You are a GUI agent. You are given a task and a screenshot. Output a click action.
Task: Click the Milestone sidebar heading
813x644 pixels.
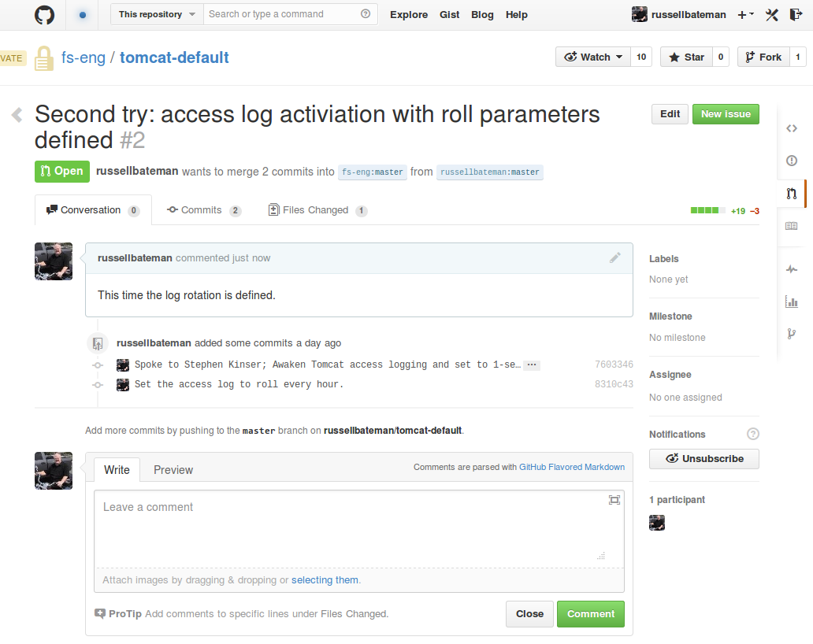click(x=670, y=316)
